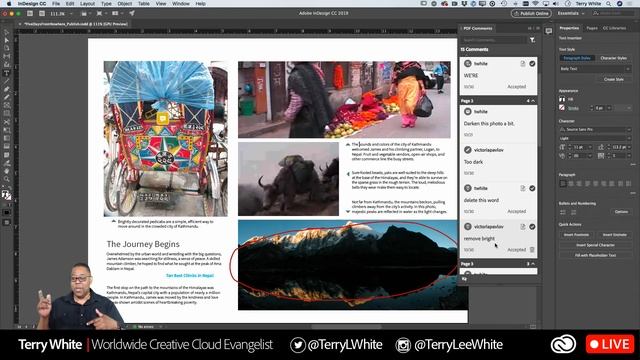The height and width of the screenshot is (360, 640).
Task: Select the Content Collector tool
Action: 7,64
